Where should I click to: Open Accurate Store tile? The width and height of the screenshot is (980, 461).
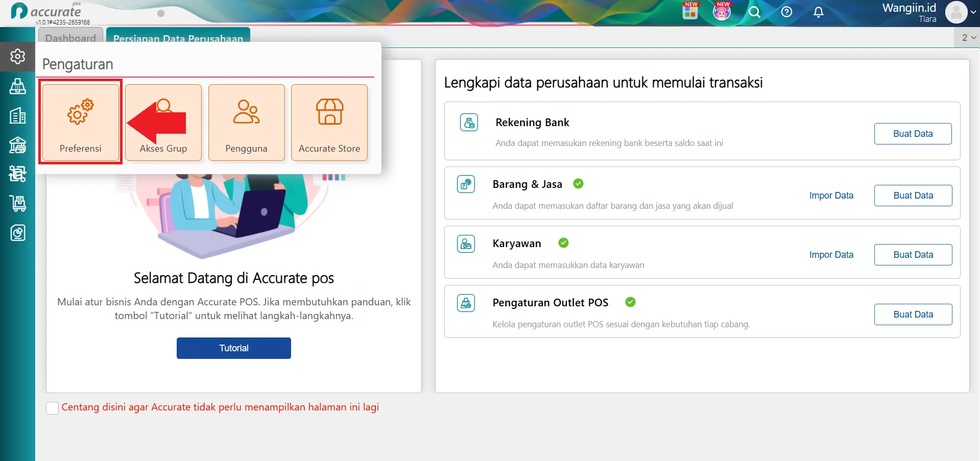[329, 123]
